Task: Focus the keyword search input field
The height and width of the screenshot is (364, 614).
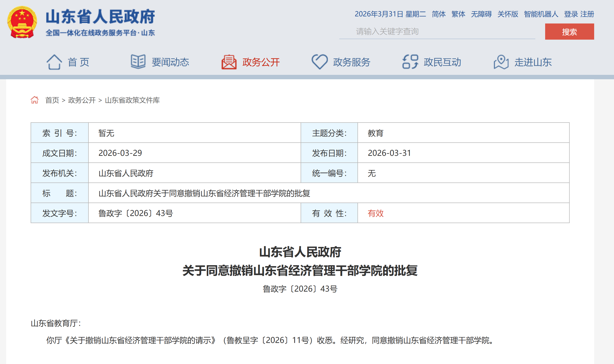Action: 437,31
